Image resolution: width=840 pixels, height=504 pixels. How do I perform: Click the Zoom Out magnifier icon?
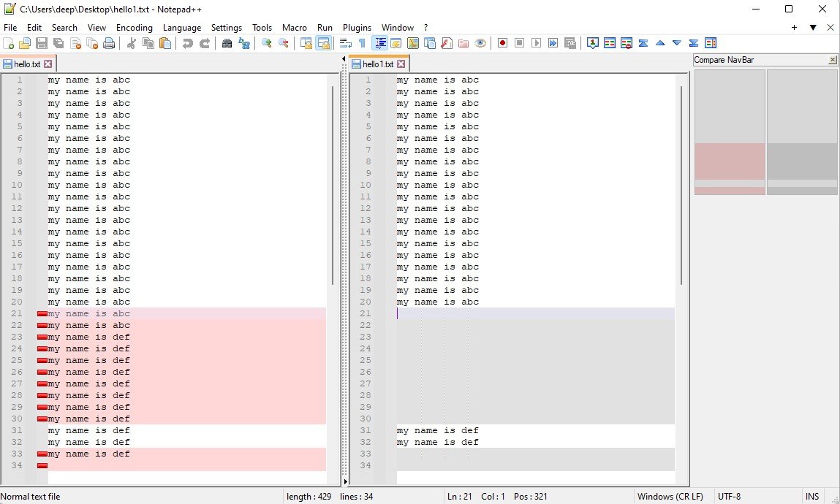coord(284,43)
